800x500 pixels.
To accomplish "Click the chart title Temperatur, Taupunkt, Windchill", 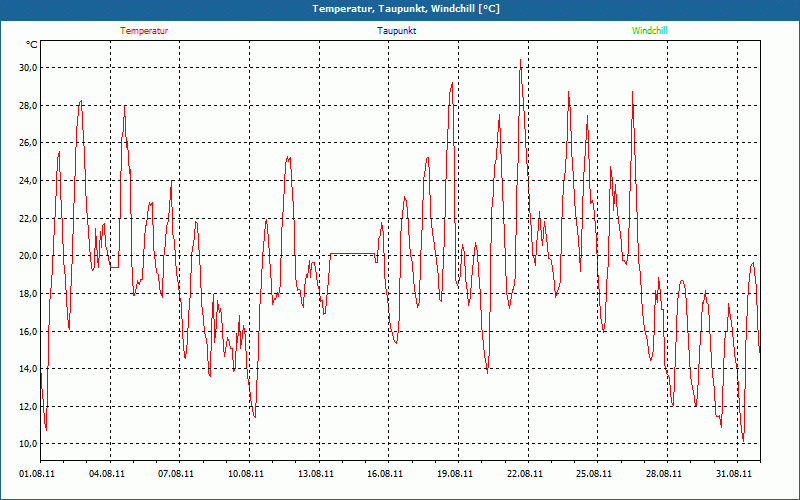I will [406, 9].
